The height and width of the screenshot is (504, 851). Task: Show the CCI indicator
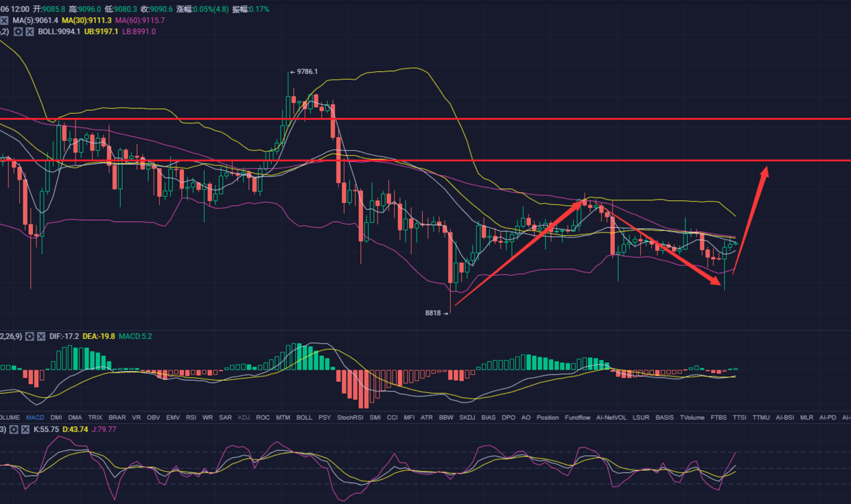pyautogui.click(x=392, y=417)
